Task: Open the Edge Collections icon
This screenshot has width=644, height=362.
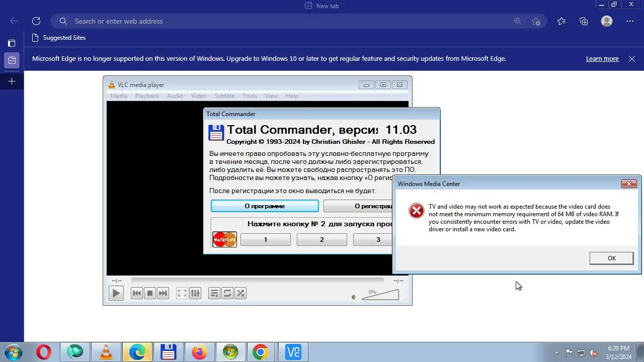Action: click(584, 21)
